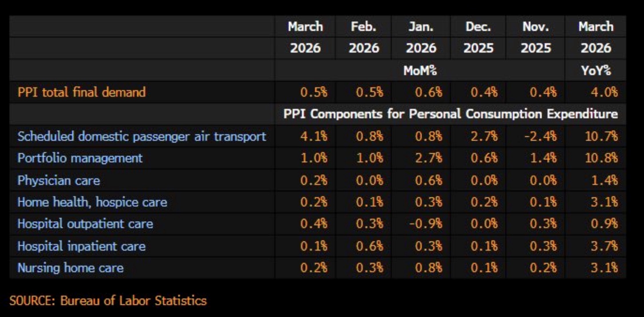
Task: Click the Feb. 2026 column header
Action: [364, 37]
